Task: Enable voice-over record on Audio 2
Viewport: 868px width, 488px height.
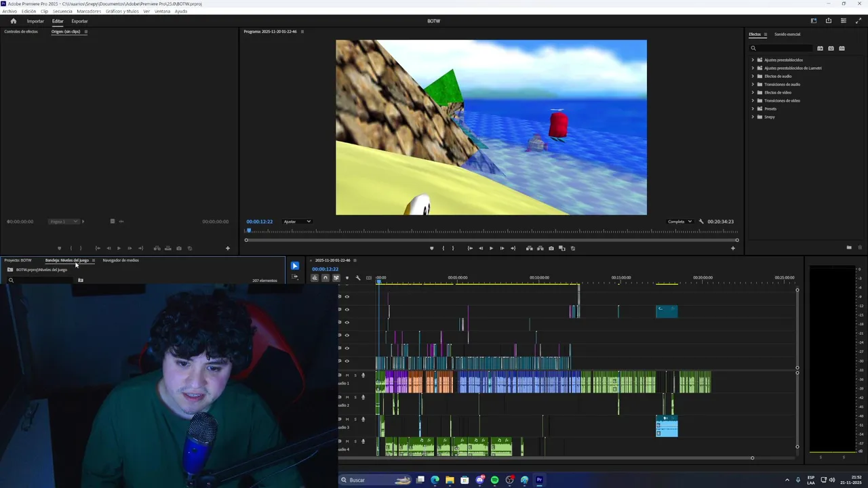Action: (x=363, y=397)
